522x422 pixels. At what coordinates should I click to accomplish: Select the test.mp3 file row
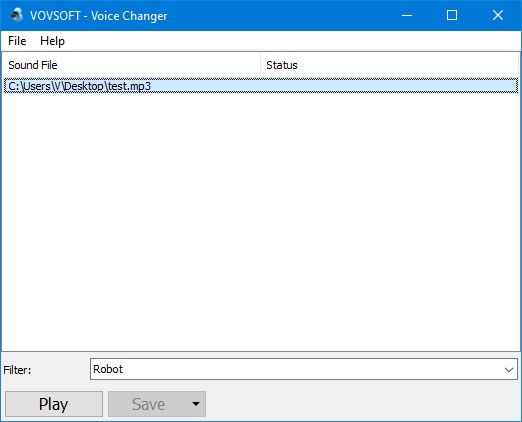pos(261,86)
